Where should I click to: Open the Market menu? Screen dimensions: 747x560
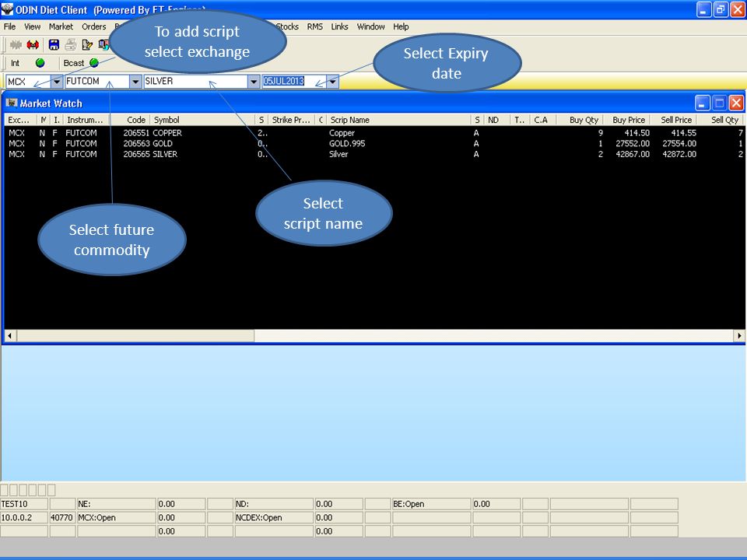point(61,26)
